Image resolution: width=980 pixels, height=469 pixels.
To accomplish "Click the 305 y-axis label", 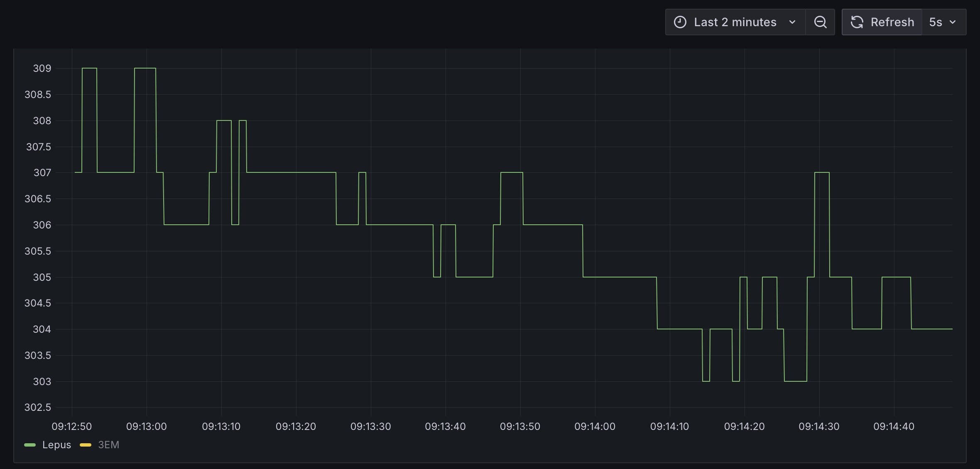I will click(x=42, y=277).
